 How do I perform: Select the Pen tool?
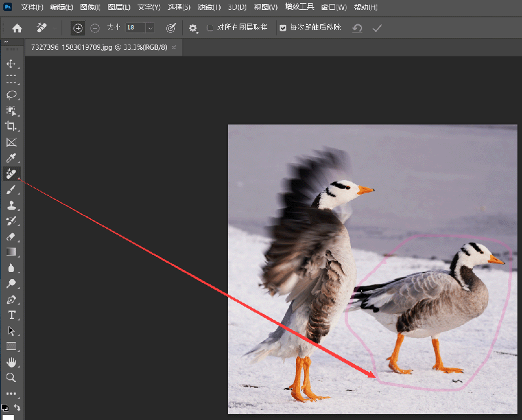coord(11,299)
